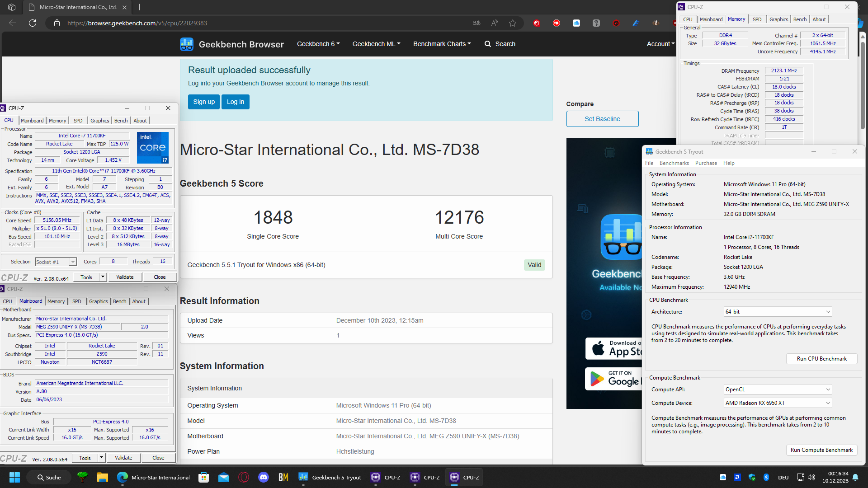Click the magnifier Search in Geekbench navbar
This screenshot has width=868, height=488.
pyautogui.click(x=500, y=44)
